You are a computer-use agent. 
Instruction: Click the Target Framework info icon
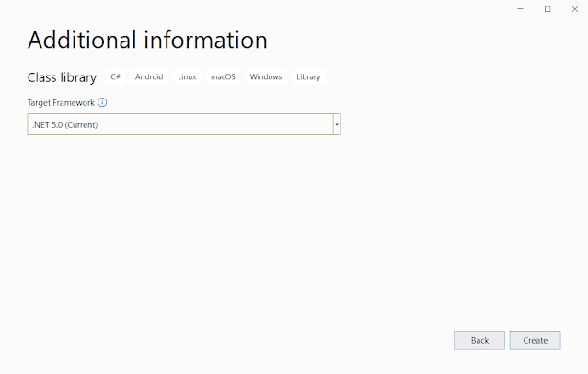[x=102, y=103]
